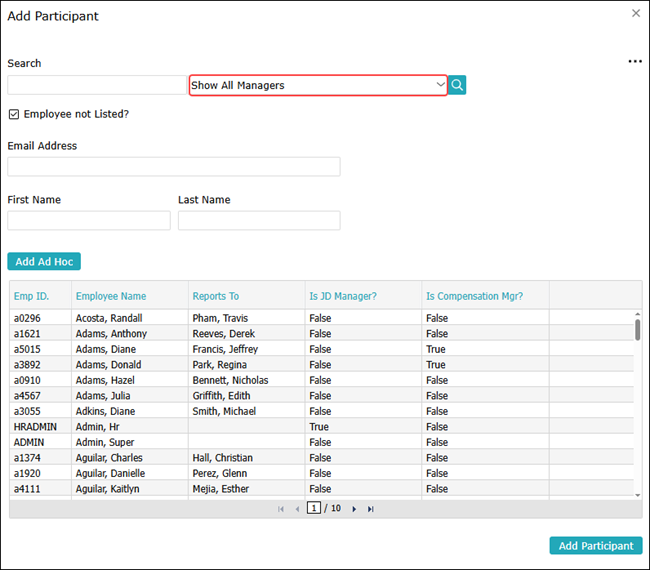The height and width of the screenshot is (570, 650).
Task: Sort by the Is Compensation Mgr? column
Action: tap(474, 296)
